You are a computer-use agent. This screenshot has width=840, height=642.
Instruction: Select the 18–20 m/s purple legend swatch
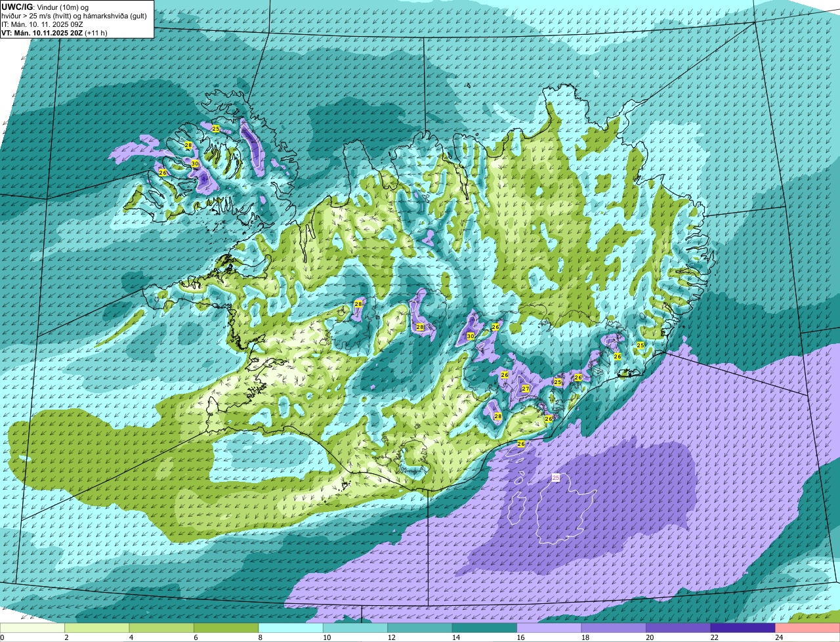pos(615,628)
